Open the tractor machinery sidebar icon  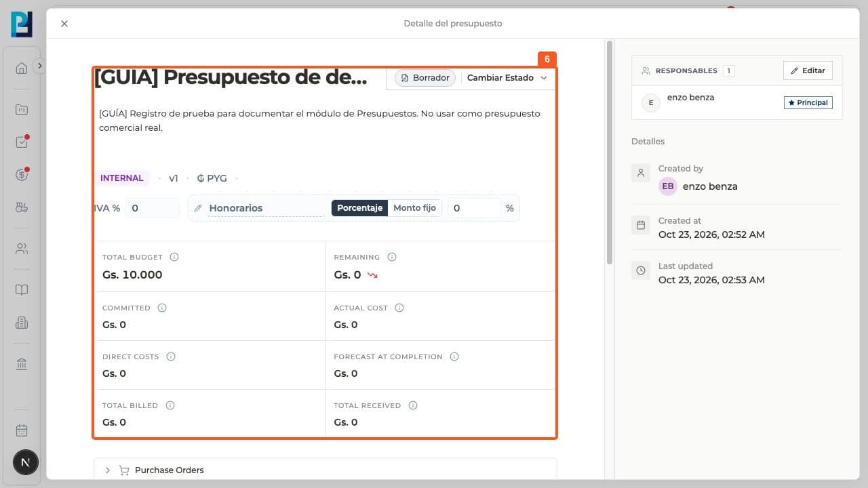click(22, 208)
